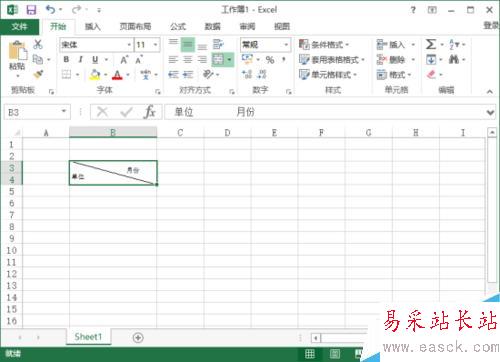The width and height of the screenshot is (500, 362).
Task: Apply comma style number format
Action: pos(284,59)
